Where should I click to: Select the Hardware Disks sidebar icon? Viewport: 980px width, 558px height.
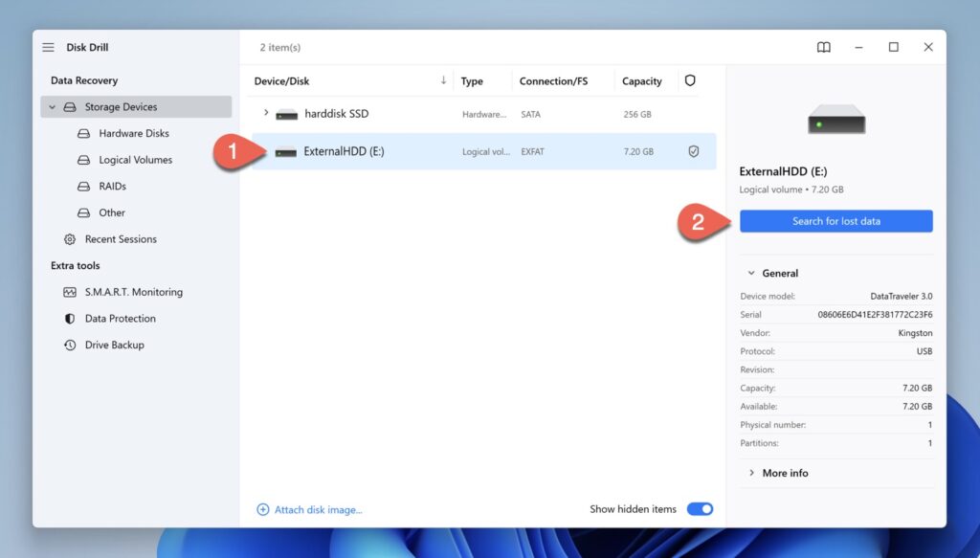point(84,133)
